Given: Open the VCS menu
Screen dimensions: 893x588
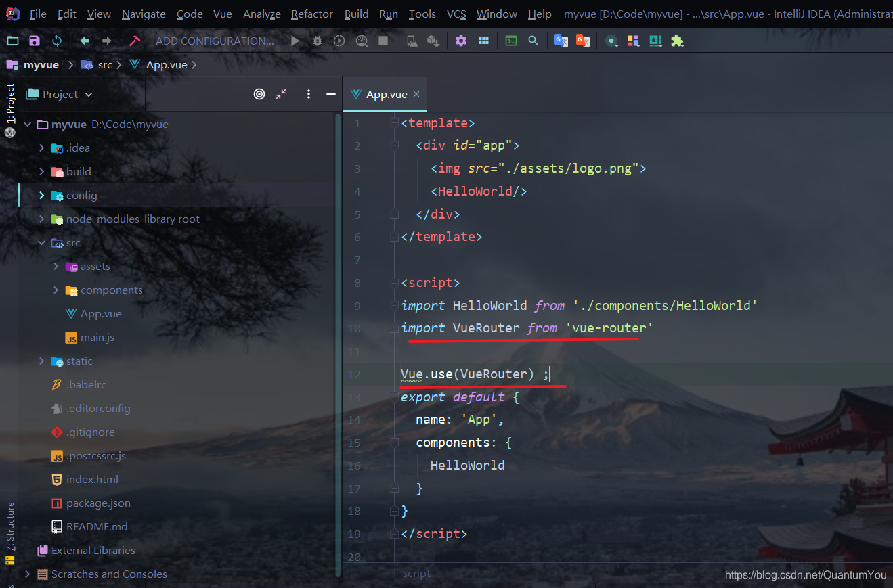Looking at the screenshot, I should pyautogui.click(x=456, y=14).
